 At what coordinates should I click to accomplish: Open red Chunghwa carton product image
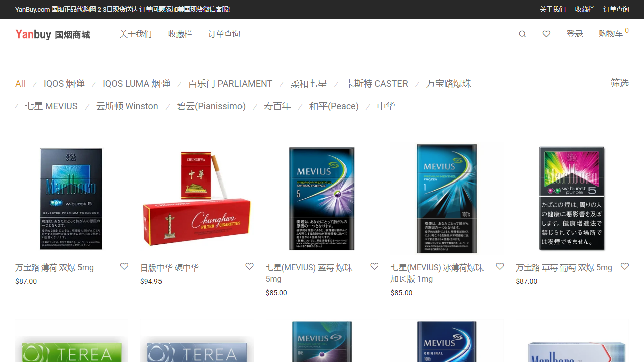[x=197, y=199]
